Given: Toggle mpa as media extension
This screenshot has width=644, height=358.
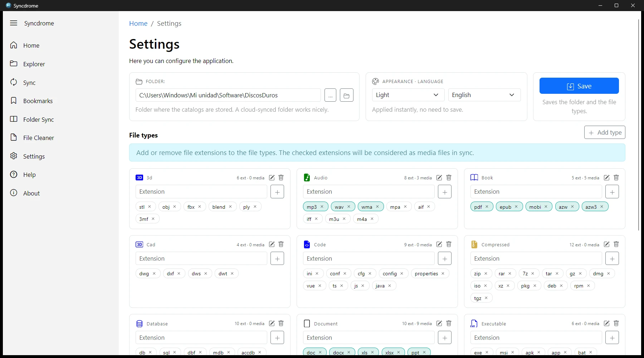Looking at the screenshot, I should click(x=395, y=207).
